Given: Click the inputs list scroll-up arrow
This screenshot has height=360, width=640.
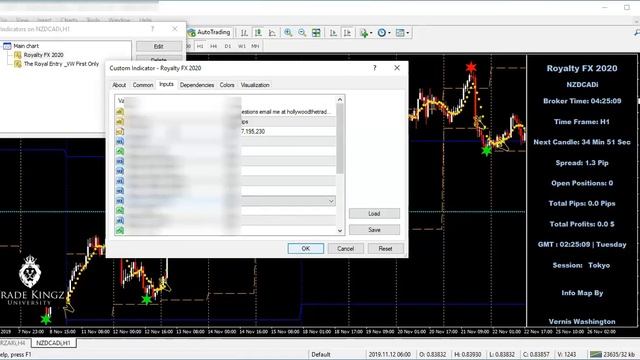Looking at the screenshot, I should [340, 100].
